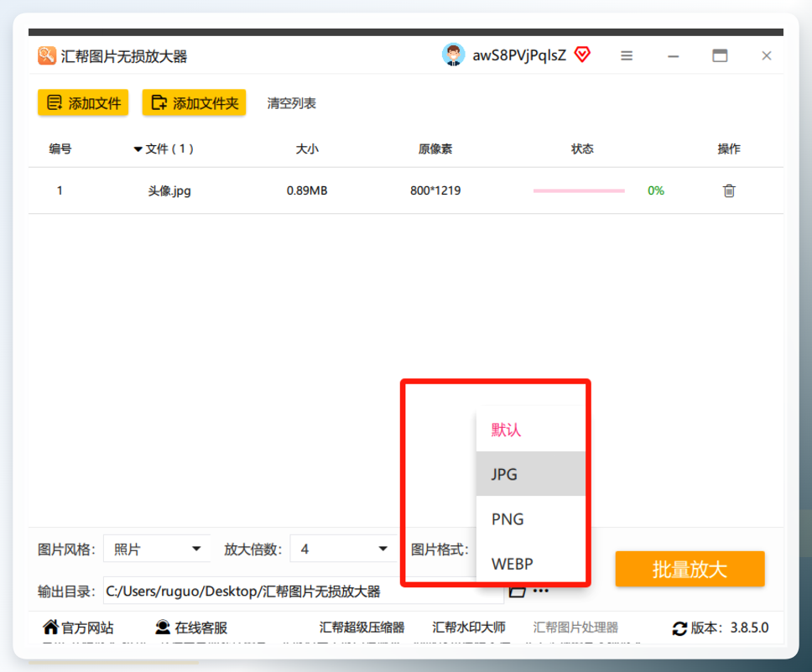
Task: Click the pink progress bar for 头像.jpg
Action: click(579, 190)
